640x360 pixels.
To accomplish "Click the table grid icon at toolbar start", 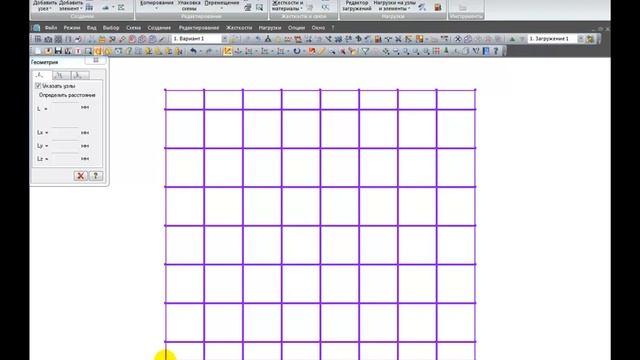I will (38, 39).
